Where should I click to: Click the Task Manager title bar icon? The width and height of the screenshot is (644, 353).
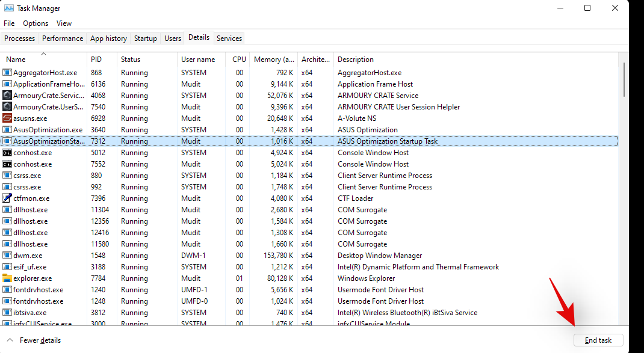[9, 8]
